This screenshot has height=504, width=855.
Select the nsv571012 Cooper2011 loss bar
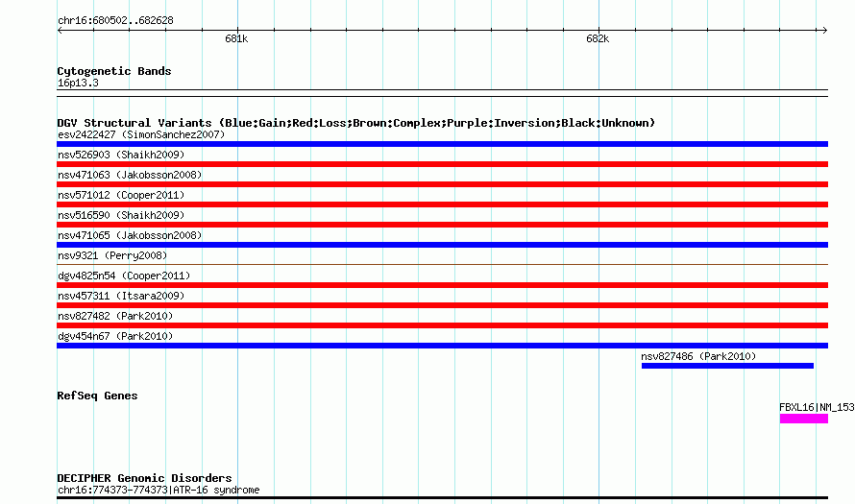[x=442, y=204]
